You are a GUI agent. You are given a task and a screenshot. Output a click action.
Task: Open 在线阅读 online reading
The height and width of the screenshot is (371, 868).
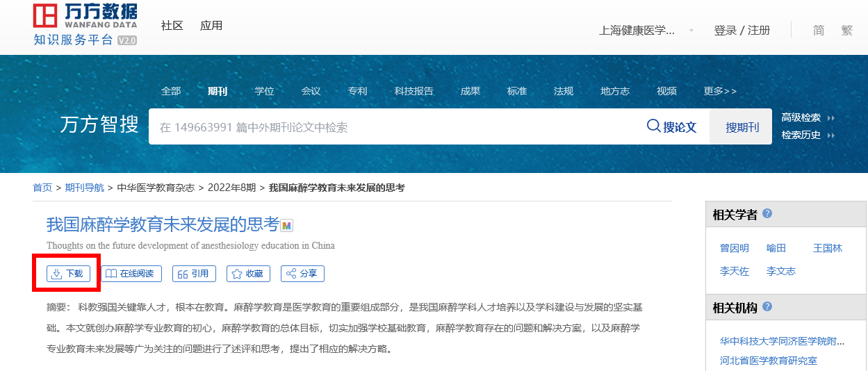pyautogui.click(x=132, y=274)
